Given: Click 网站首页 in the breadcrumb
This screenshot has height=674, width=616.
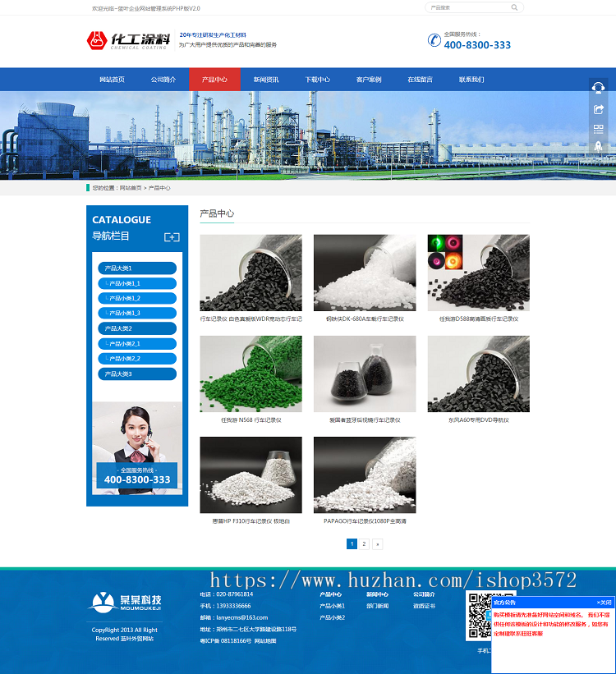Looking at the screenshot, I should coord(131,188).
